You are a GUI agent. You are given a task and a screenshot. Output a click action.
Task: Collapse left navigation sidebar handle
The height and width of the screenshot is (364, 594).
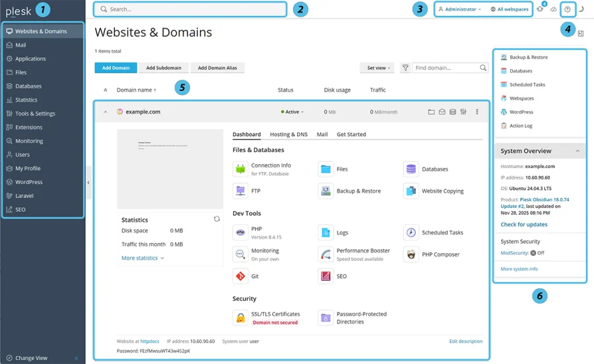coord(88,183)
